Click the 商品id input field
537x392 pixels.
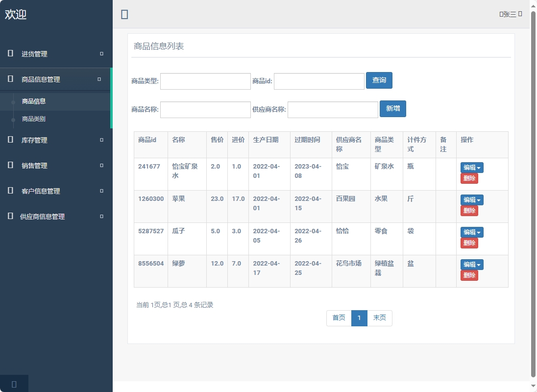click(x=319, y=80)
